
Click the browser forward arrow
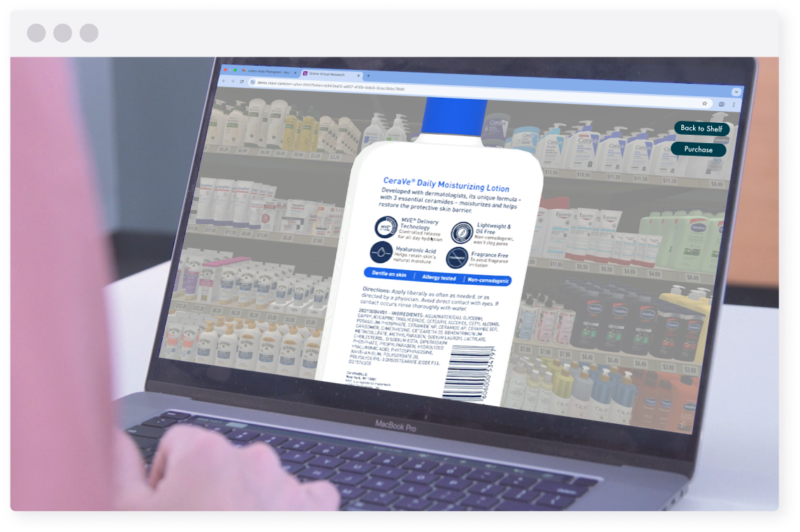[x=233, y=81]
